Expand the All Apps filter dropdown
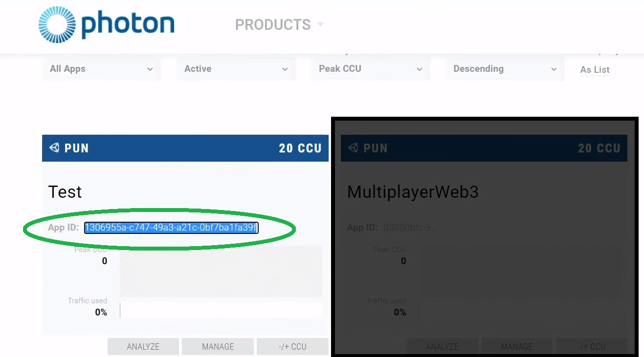644x357 pixels. [101, 69]
